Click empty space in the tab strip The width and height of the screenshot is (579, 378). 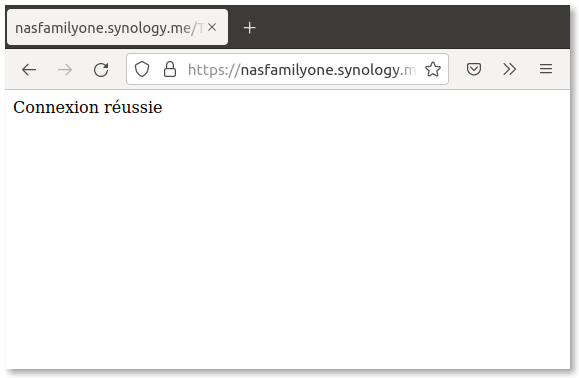406,27
